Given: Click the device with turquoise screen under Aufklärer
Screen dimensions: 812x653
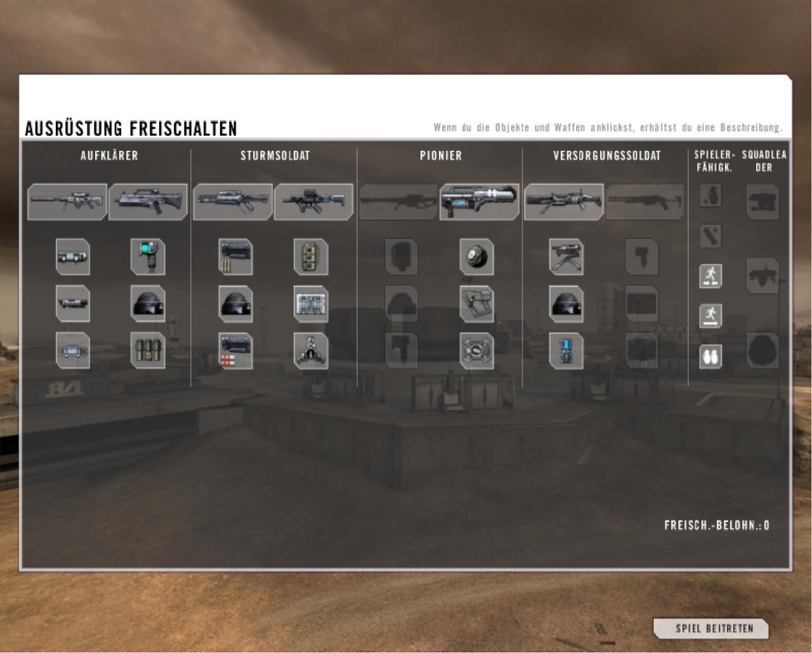Looking at the screenshot, I should (148, 257).
